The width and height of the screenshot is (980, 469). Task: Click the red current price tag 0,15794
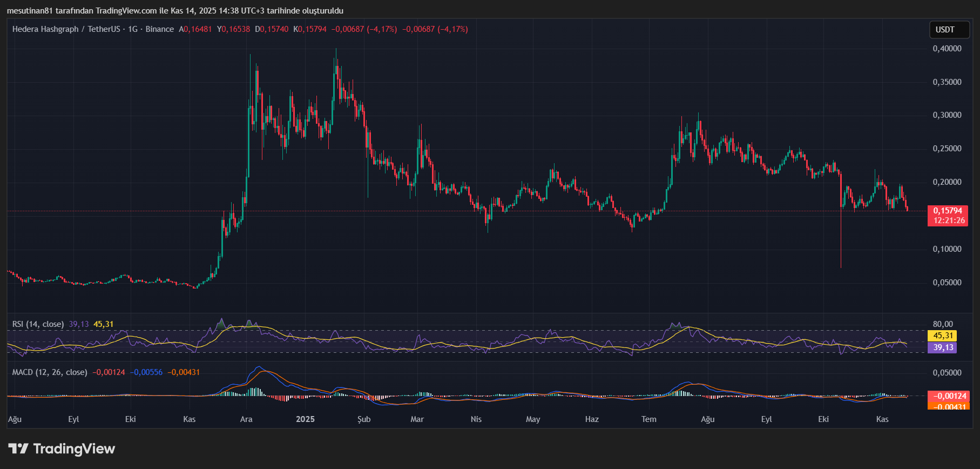click(x=948, y=211)
